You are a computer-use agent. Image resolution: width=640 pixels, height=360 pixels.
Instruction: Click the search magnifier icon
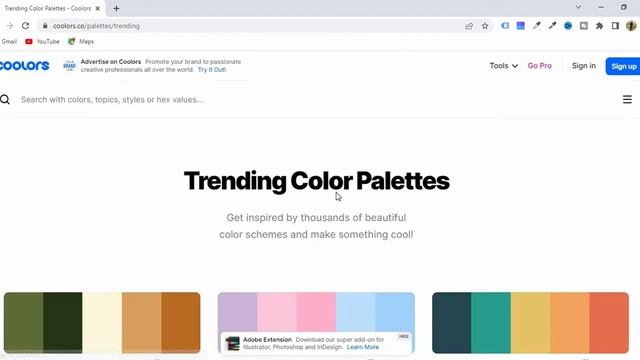[5, 100]
